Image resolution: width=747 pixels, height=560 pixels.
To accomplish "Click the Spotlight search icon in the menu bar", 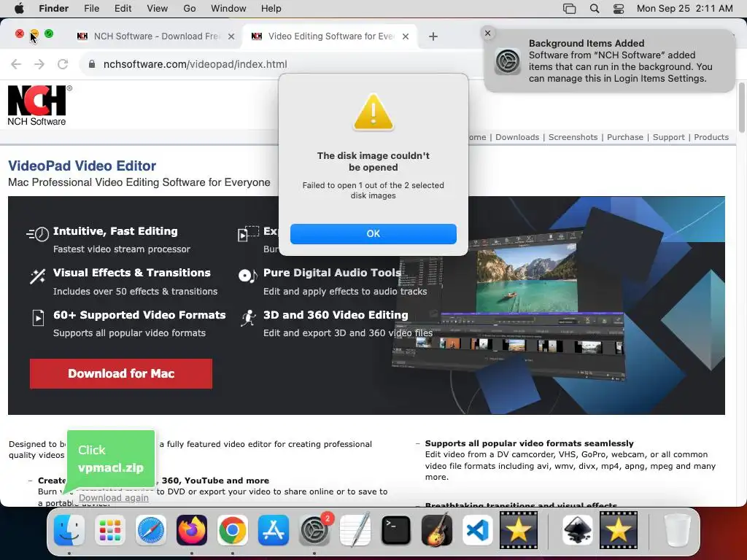I will tap(595, 9).
